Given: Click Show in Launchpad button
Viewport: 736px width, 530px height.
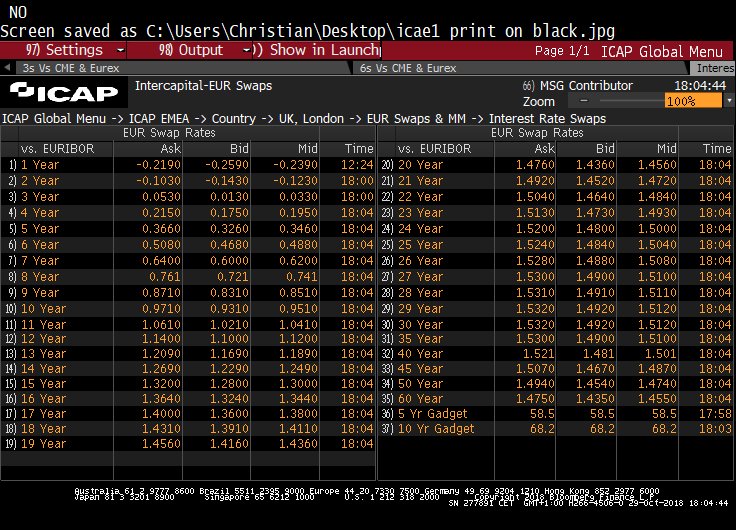Looking at the screenshot, I should point(317,50).
